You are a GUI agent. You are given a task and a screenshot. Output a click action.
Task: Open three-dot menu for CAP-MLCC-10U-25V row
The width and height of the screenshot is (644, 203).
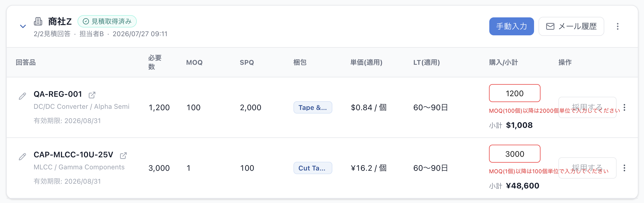(624, 168)
